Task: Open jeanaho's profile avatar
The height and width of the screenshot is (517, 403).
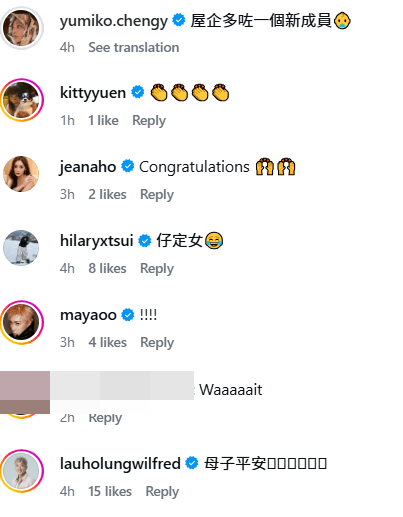Action: pyautogui.click(x=21, y=174)
